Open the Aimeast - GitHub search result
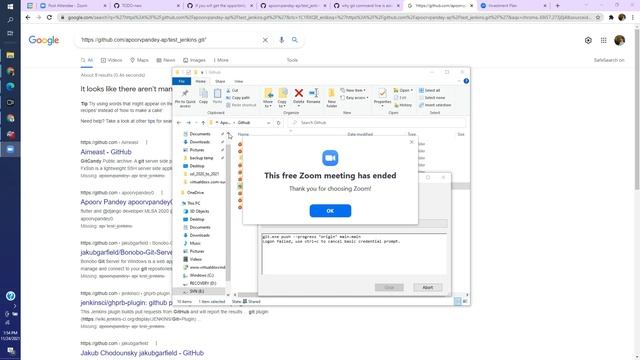The image size is (640, 360). point(106,152)
